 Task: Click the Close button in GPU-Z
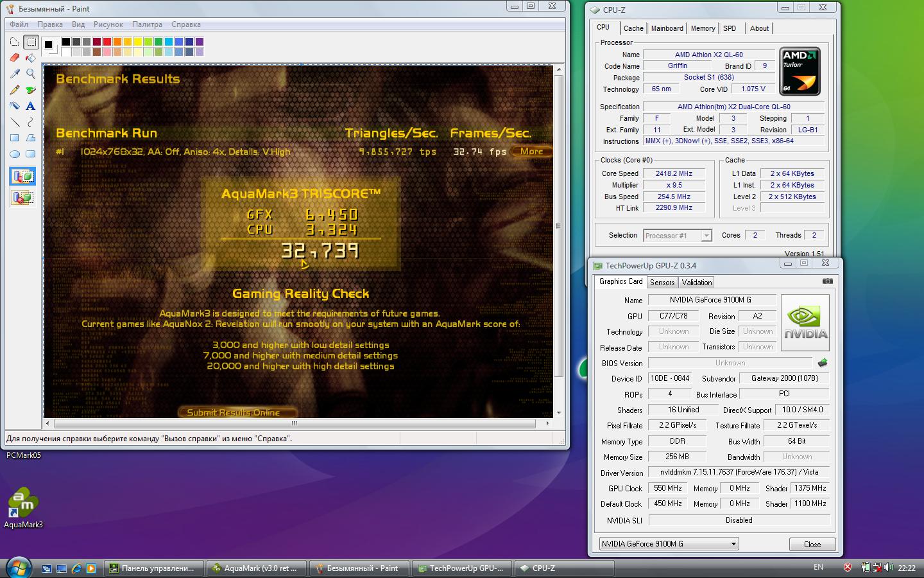[x=812, y=544]
